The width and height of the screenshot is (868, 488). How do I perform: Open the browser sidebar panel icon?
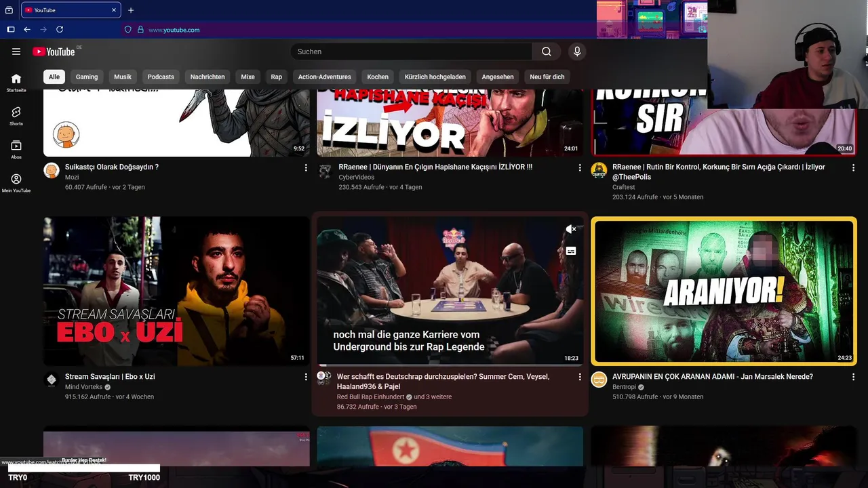point(11,30)
